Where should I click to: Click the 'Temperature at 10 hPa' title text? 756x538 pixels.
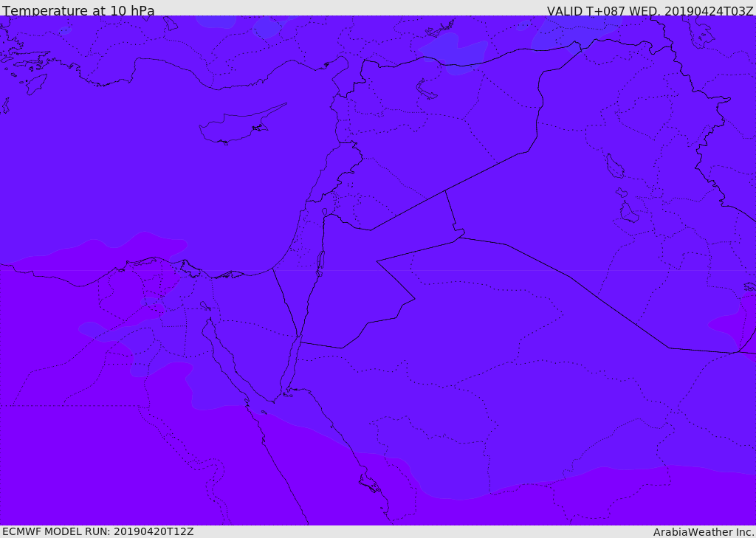78,10
